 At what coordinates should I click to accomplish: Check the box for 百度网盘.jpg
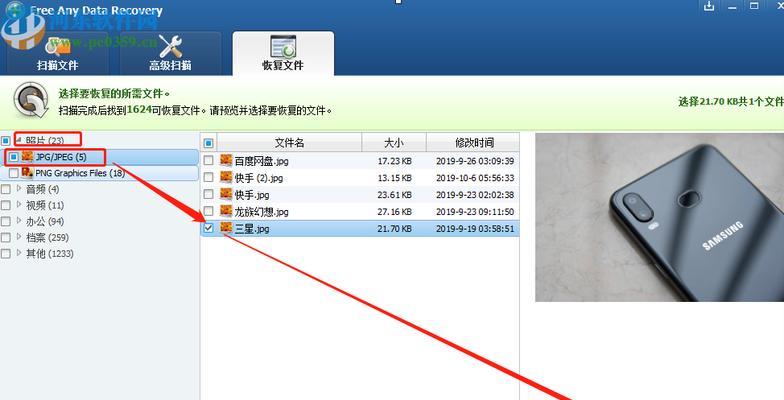point(208,160)
